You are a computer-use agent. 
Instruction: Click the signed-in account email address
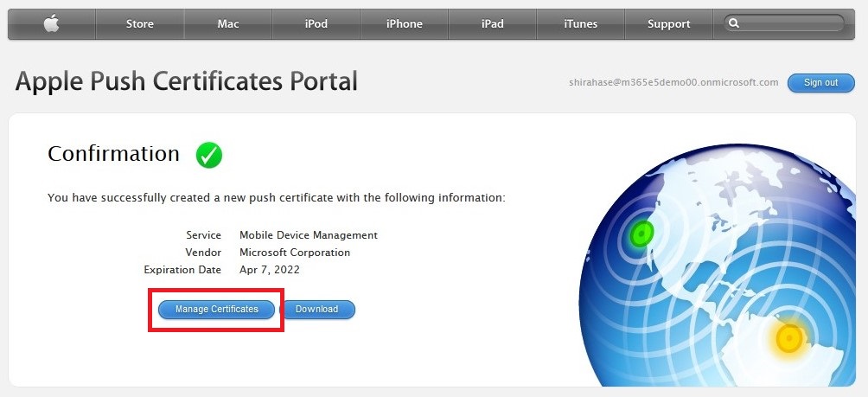(673, 82)
